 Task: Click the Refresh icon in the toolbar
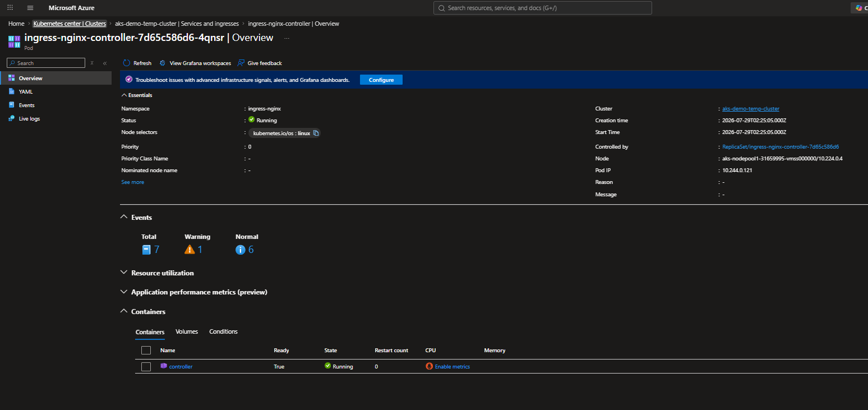pos(127,63)
